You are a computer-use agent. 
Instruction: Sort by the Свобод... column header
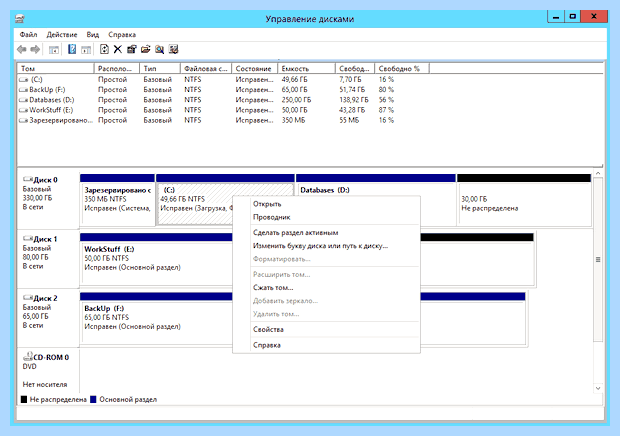click(355, 68)
